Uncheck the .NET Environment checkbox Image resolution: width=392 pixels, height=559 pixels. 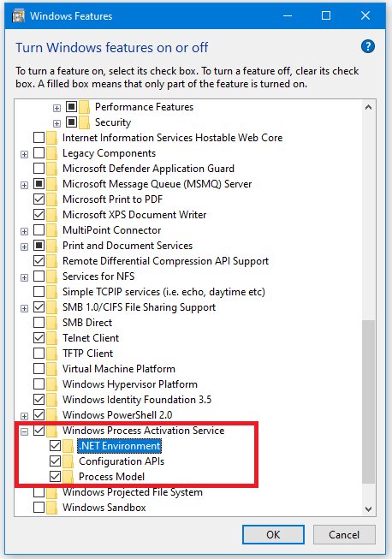coord(56,446)
